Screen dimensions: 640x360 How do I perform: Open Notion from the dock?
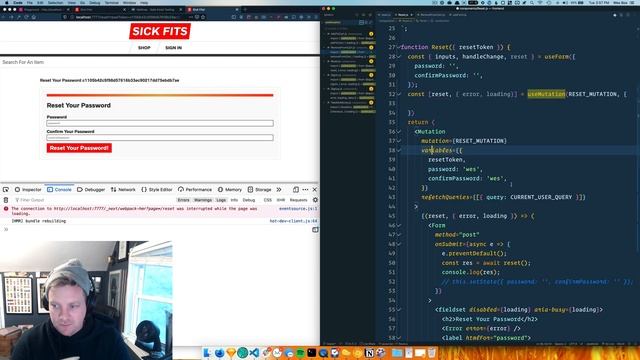coord(369,353)
